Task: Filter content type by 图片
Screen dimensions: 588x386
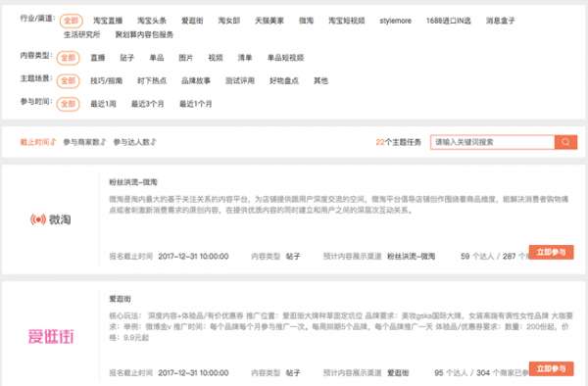Action: pos(185,58)
